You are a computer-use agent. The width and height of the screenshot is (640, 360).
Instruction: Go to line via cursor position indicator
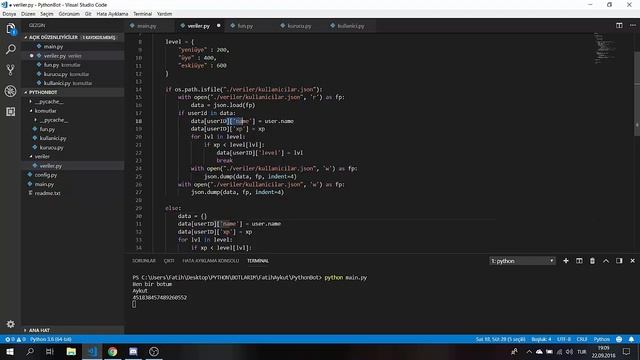(500, 339)
